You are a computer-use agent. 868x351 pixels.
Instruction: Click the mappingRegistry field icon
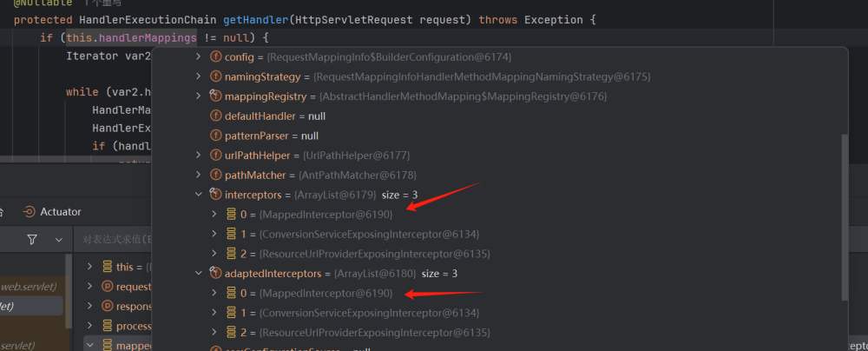coord(215,96)
